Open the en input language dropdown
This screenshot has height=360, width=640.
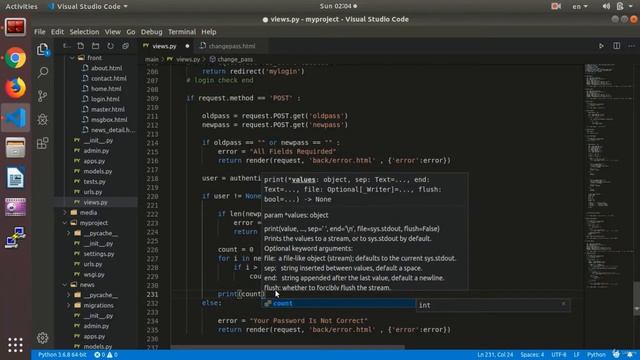580,6
